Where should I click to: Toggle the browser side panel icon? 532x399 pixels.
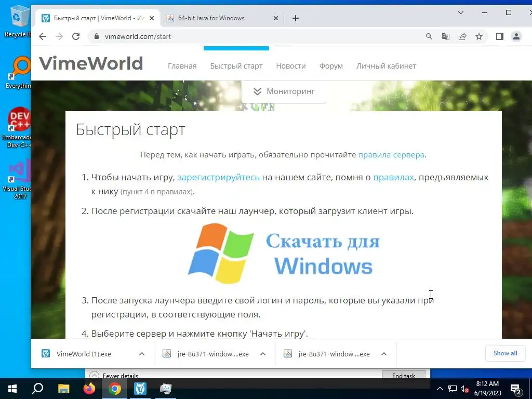point(499,36)
